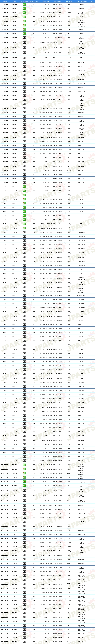Click petrol icon in Peugeot Boxer 03.1994 RFW row
95x644 pixels.
(x=24, y=465)
